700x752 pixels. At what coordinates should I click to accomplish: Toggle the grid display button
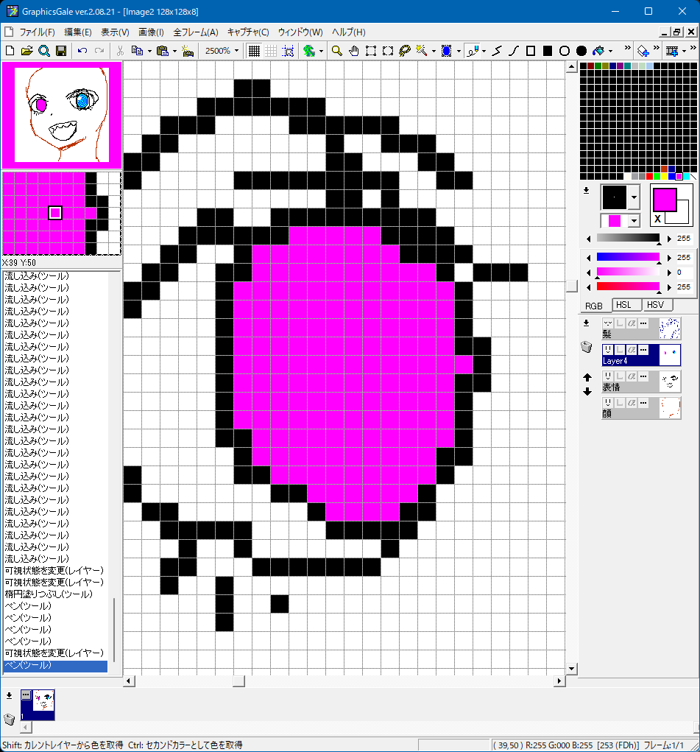[x=254, y=51]
